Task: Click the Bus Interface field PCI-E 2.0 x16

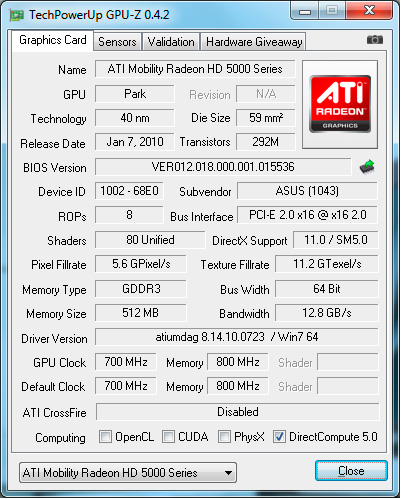Action: [307, 215]
